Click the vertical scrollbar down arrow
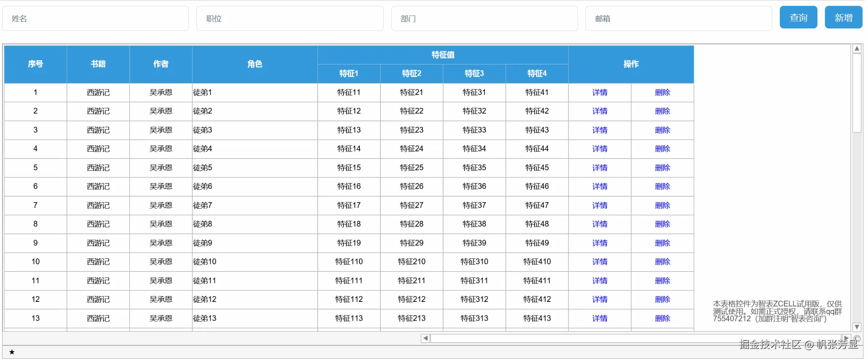 (x=857, y=327)
